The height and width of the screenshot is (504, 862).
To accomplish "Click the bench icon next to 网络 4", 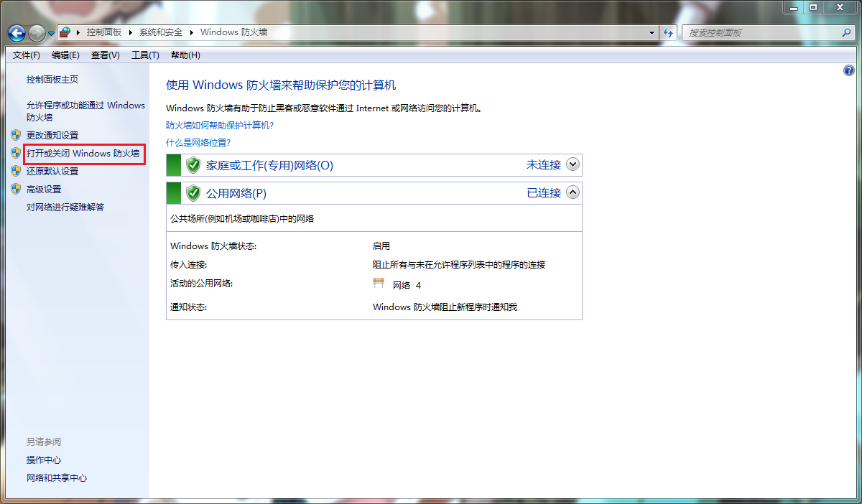I will 379,283.
